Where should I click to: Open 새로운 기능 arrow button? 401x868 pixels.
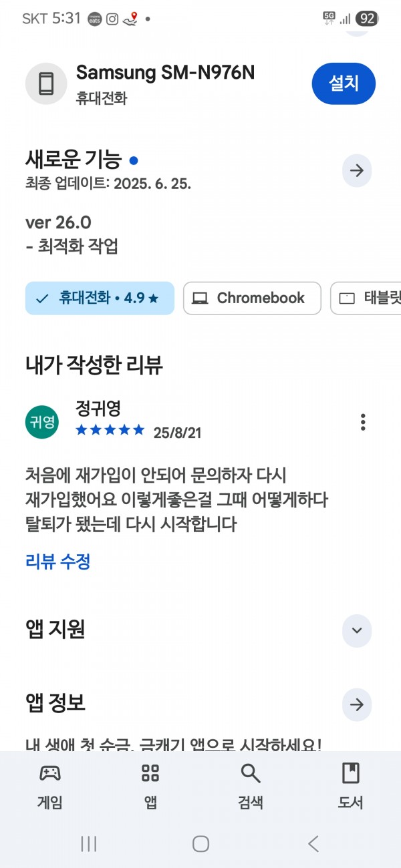coord(357,170)
